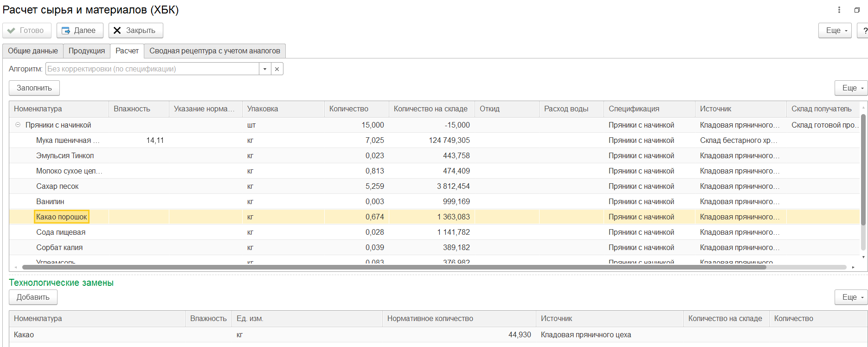This screenshot has width=868, height=347.
Task: Click the Склад получатель column header
Action: click(x=823, y=109)
